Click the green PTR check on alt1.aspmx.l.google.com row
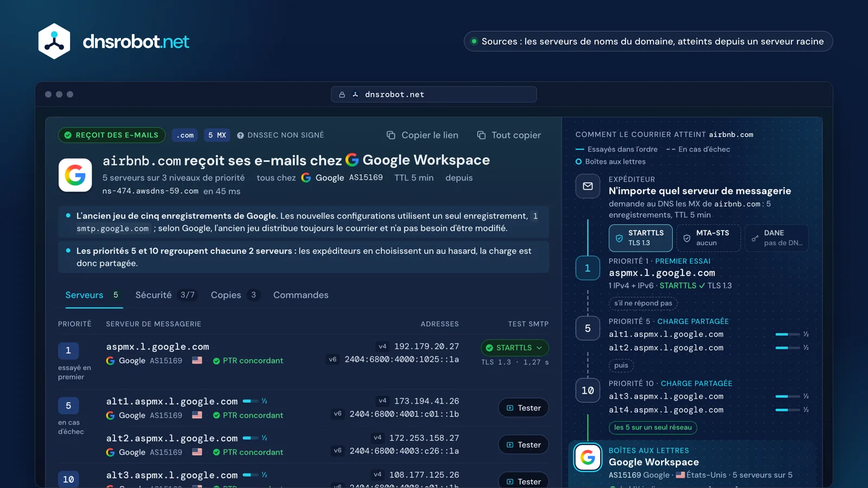Image resolution: width=868 pixels, height=488 pixels. (x=216, y=415)
